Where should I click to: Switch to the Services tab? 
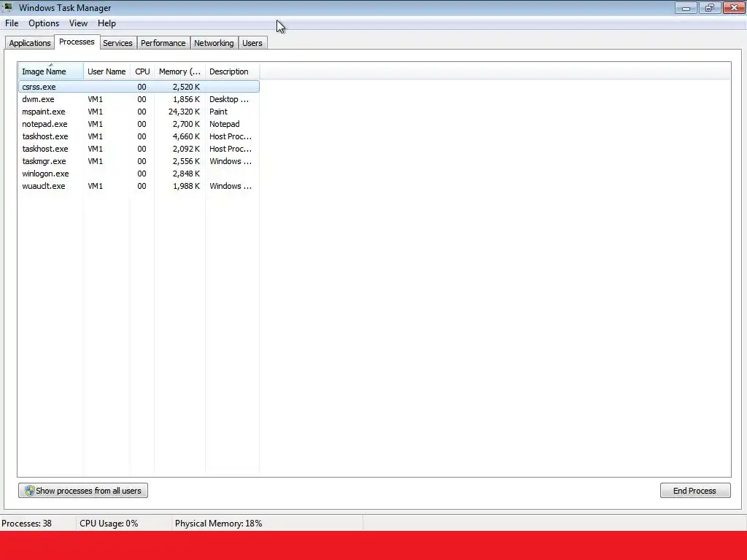117,43
